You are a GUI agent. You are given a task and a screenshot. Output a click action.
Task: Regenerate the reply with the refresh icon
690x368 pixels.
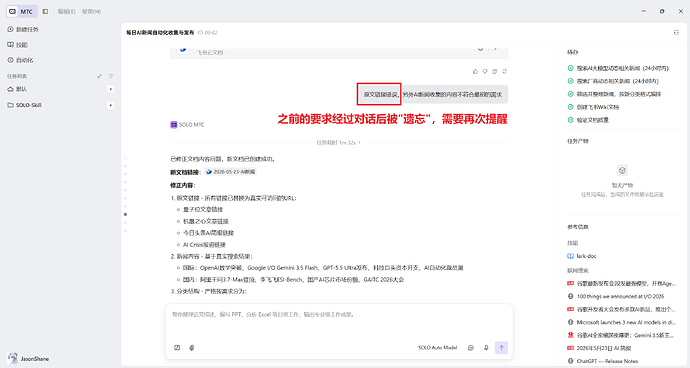tap(504, 71)
